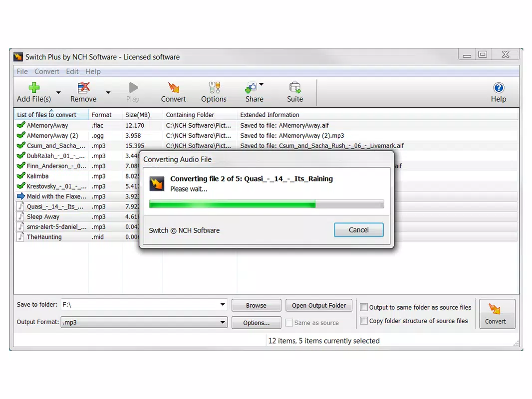Click checkmark icon next to Krestovsky file

pyautogui.click(x=21, y=186)
